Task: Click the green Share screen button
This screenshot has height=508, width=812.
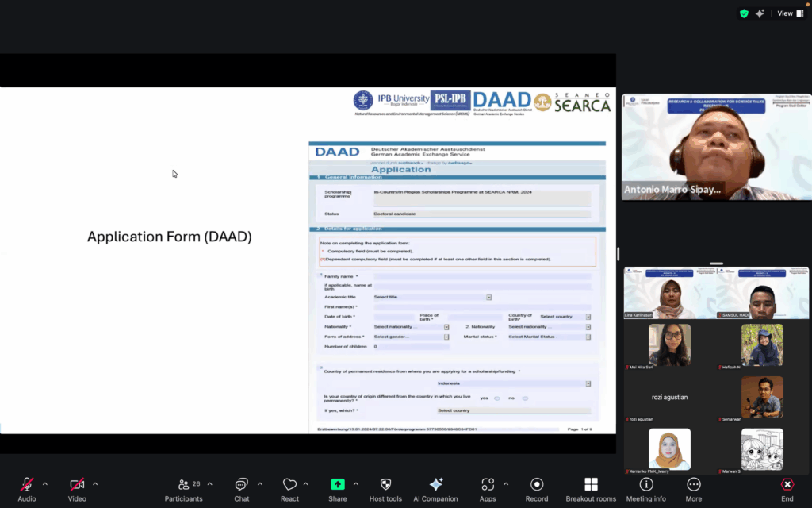Action: pyautogui.click(x=337, y=485)
